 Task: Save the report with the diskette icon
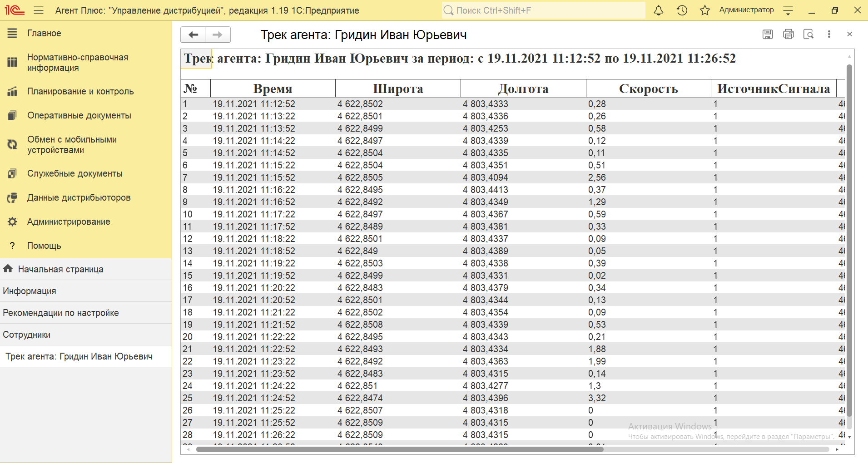tap(768, 34)
